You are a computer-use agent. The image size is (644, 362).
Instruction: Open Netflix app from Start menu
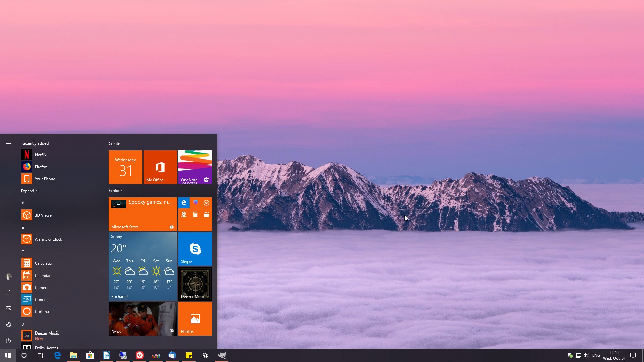(x=40, y=154)
